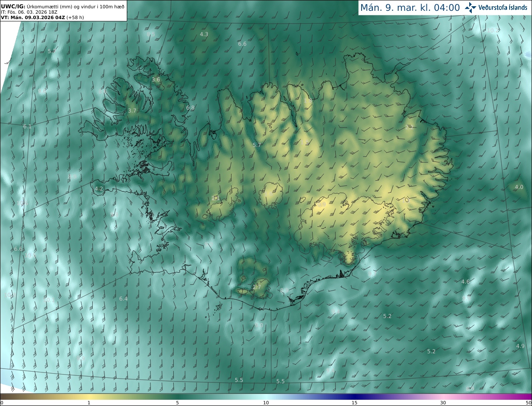This screenshot has height=406, width=532.
Task: Click the 15 tick label on the legend
Action: (x=355, y=403)
